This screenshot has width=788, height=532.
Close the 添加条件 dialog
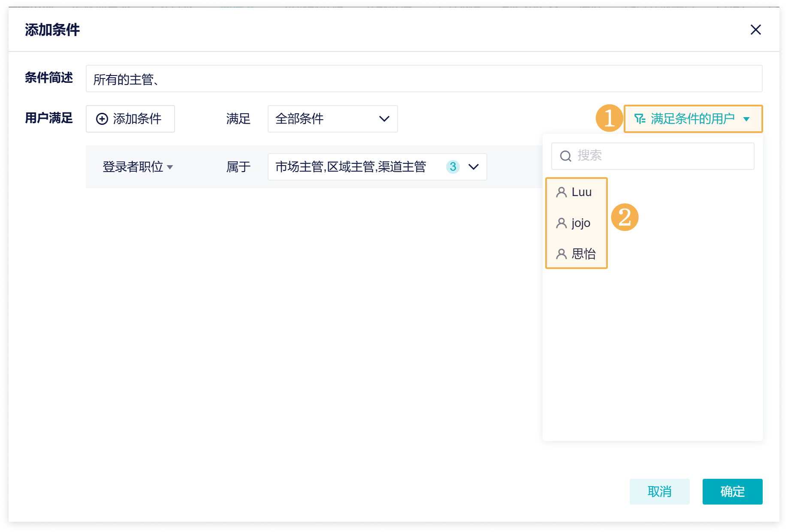(755, 30)
